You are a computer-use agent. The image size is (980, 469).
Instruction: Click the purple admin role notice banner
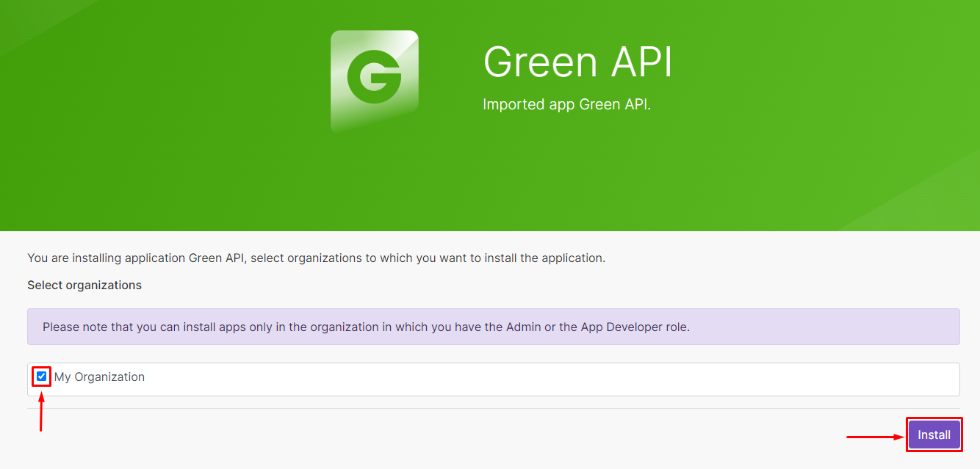(493, 327)
